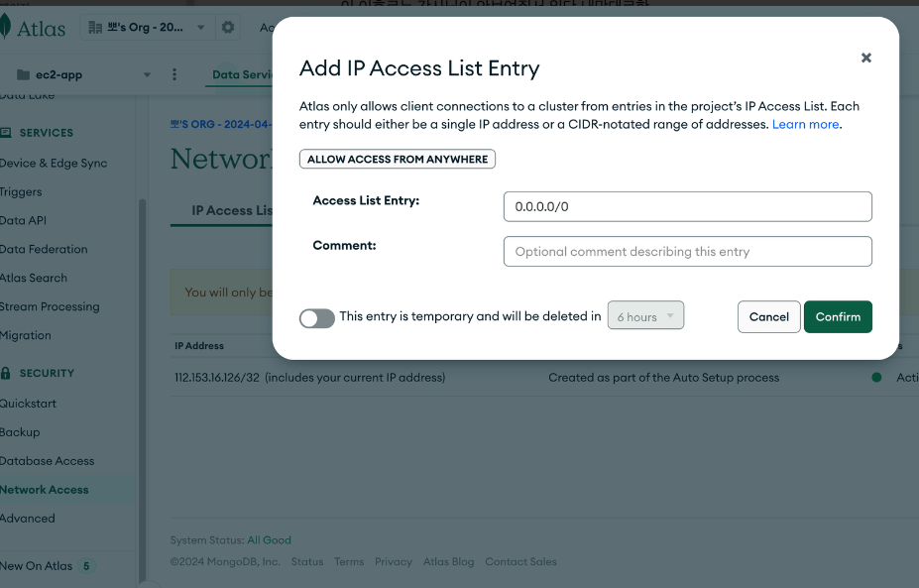Click 'Created as part of the Auto Setup process'

(x=663, y=378)
